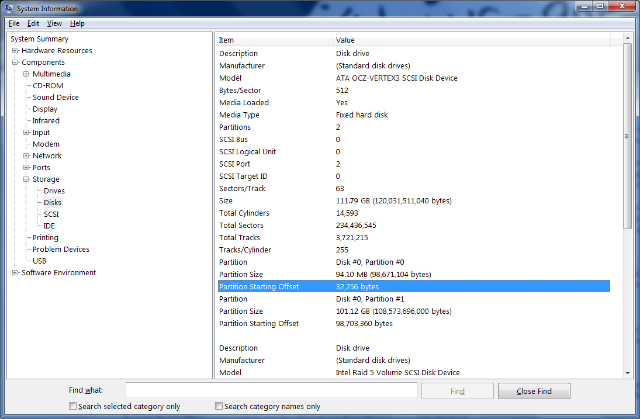Select the SCSI Port row
The height and width of the screenshot is (419, 640).
tap(414, 164)
